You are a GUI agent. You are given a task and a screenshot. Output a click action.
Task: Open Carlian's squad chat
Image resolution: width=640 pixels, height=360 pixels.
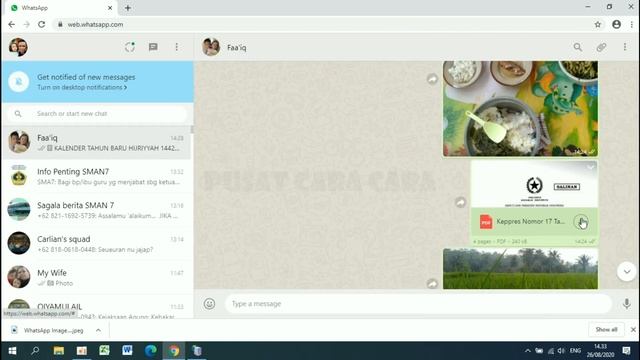coord(96,244)
